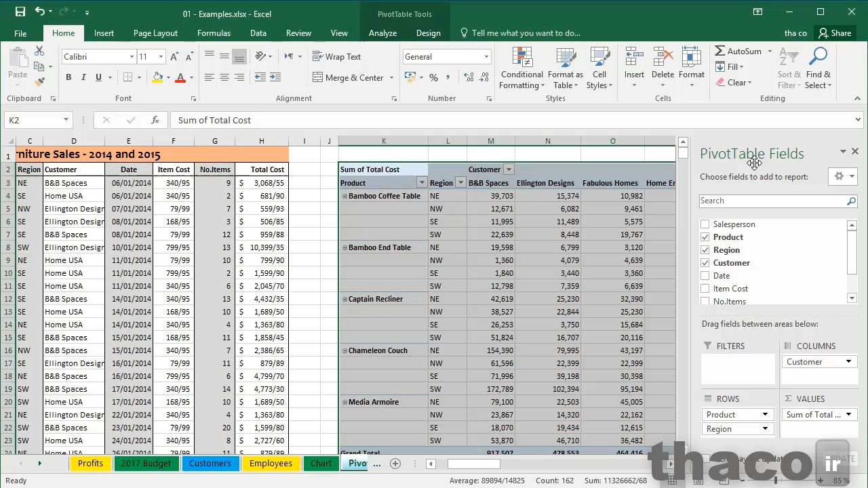Align text left in the cell
The height and width of the screenshot is (488, 868).
210,78
